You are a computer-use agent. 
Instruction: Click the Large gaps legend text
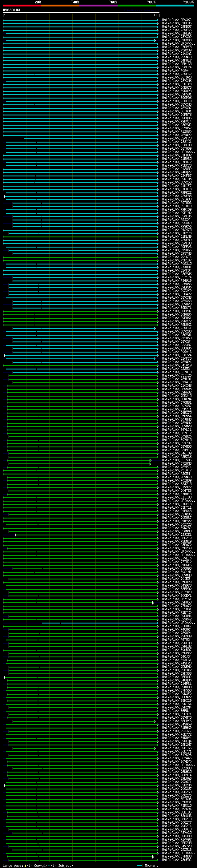click(x=38, y=865)
